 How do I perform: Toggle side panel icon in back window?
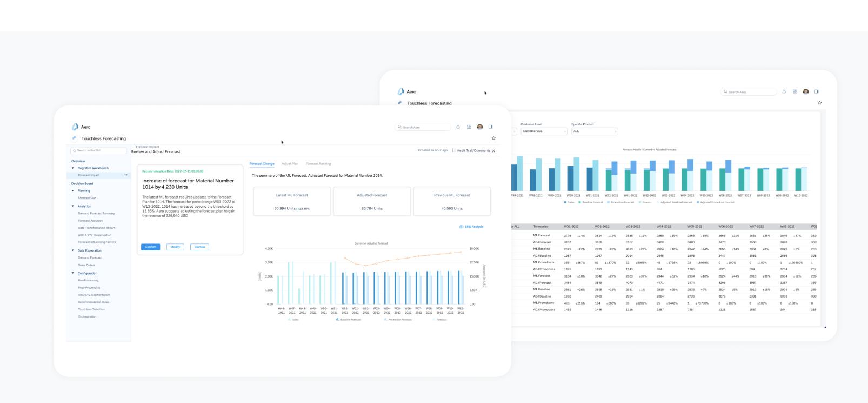tap(817, 91)
